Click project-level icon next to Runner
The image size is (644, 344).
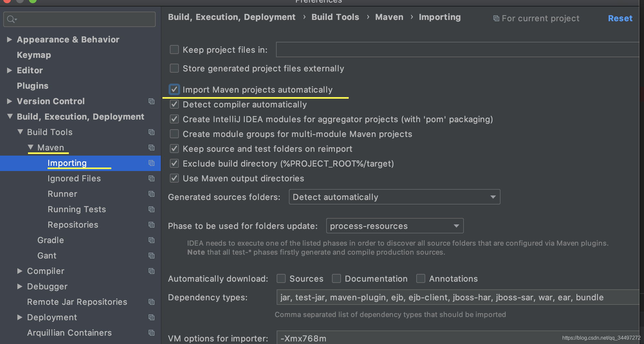[x=152, y=194]
